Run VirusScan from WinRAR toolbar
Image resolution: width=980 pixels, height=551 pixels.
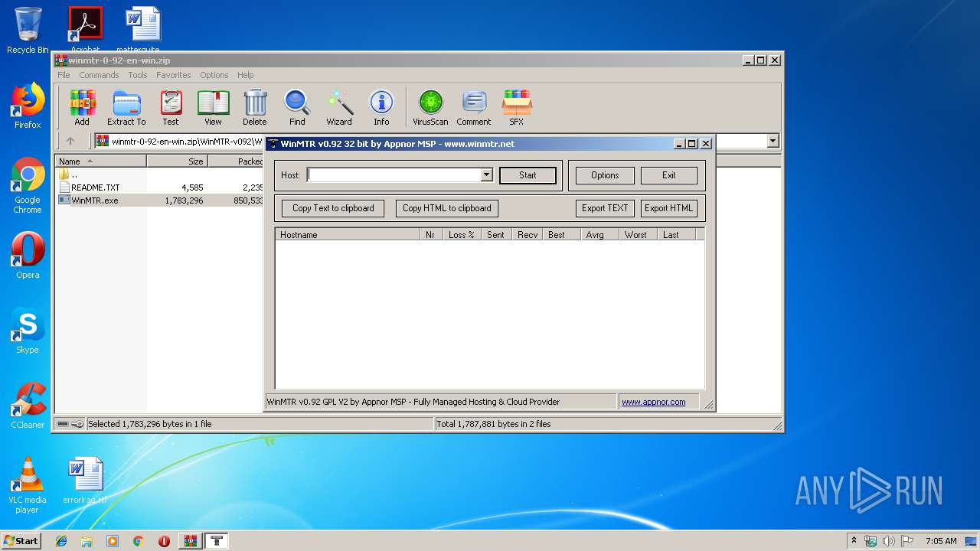[x=430, y=108]
